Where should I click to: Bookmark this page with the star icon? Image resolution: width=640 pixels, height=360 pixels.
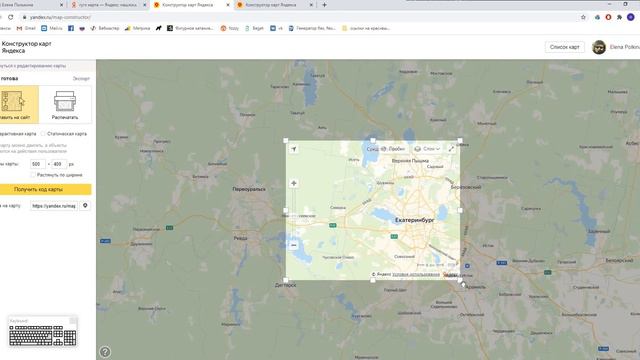[x=583, y=17]
